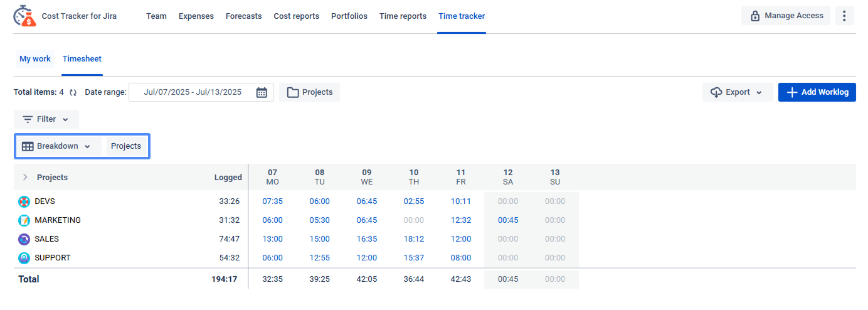Open the three-dot more options menu
Viewport: 868px width, 310px height.
pos(845,16)
